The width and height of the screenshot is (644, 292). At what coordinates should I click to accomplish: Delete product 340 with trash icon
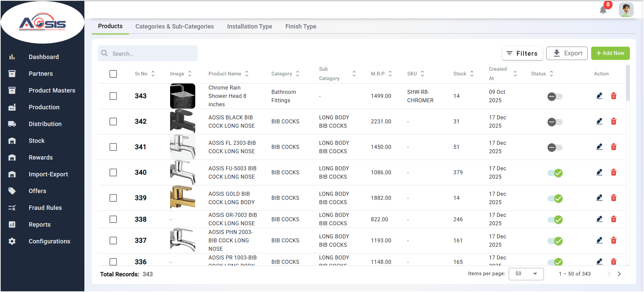614,172
